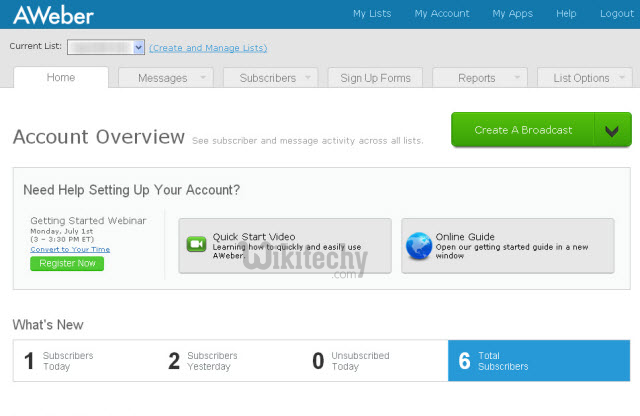Click the 6 Total Subscribers tile
The image size is (640, 416).
(x=539, y=361)
